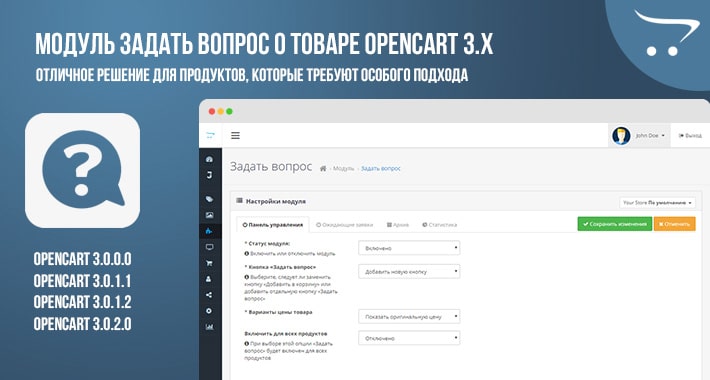The height and width of the screenshot is (380, 710).
Task: Click the OPENCART 3.0.1.2 version text
Action: [x=82, y=302]
